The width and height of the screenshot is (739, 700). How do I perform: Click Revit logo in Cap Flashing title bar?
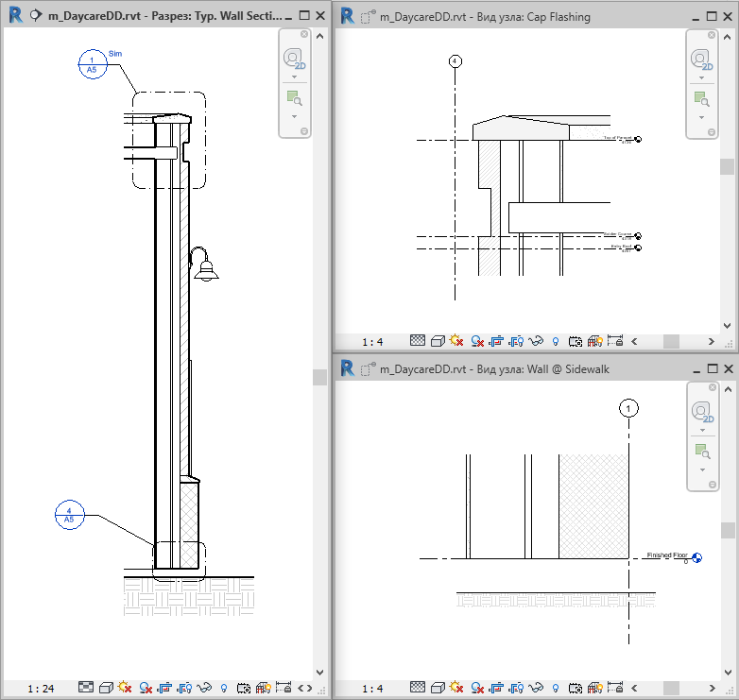point(348,16)
